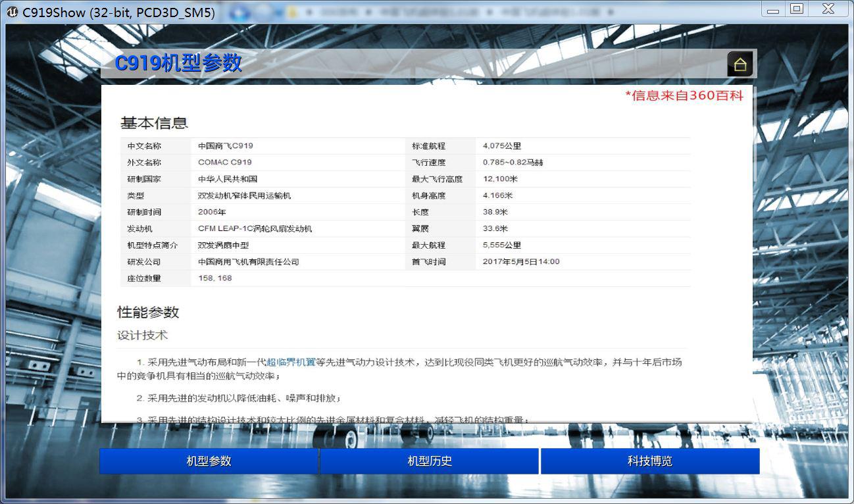
Task: Select the COMAC C919 value
Action: [x=225, y=163]
